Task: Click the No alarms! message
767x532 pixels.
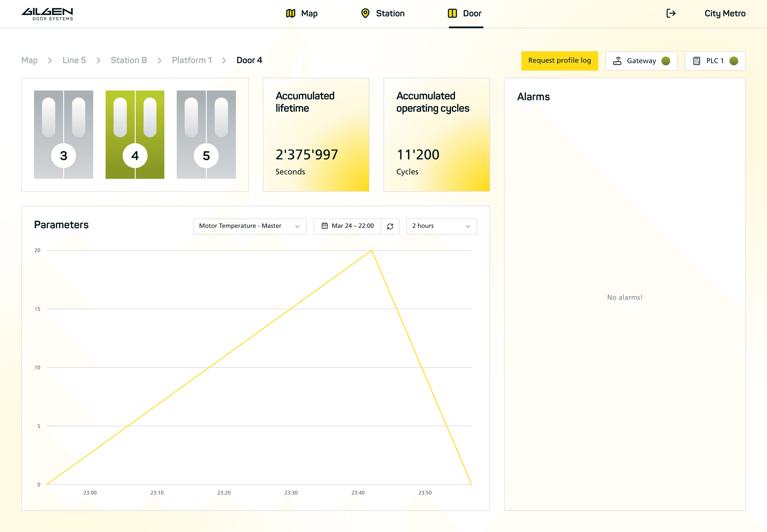Action: (x=625, y=297)
